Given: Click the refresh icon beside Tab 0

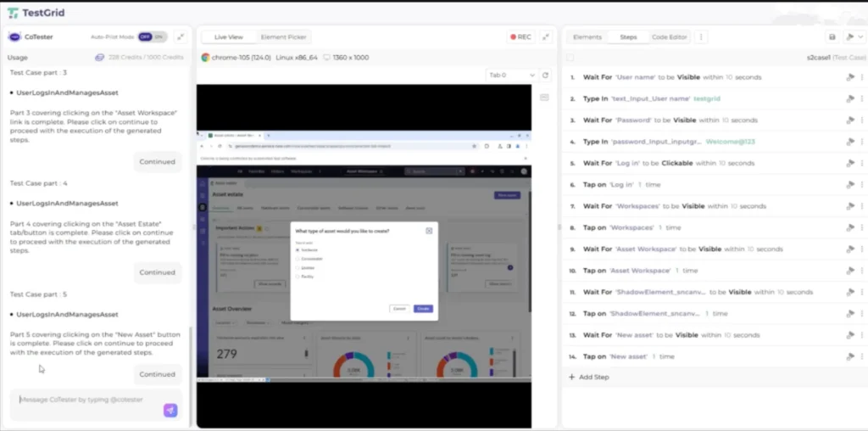Looking at the screenshot, I should pos(545,76).
